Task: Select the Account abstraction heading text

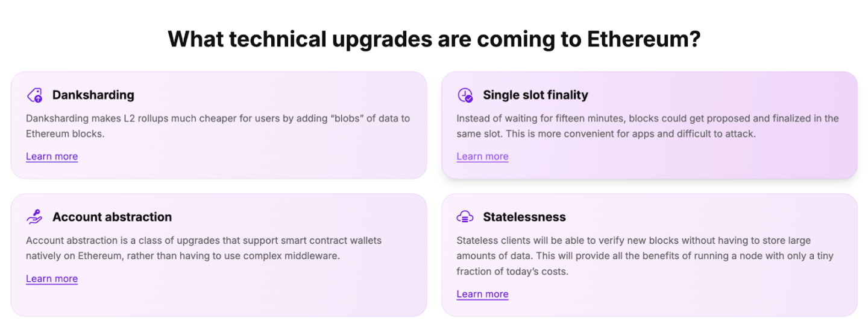Action: [112, 217]
